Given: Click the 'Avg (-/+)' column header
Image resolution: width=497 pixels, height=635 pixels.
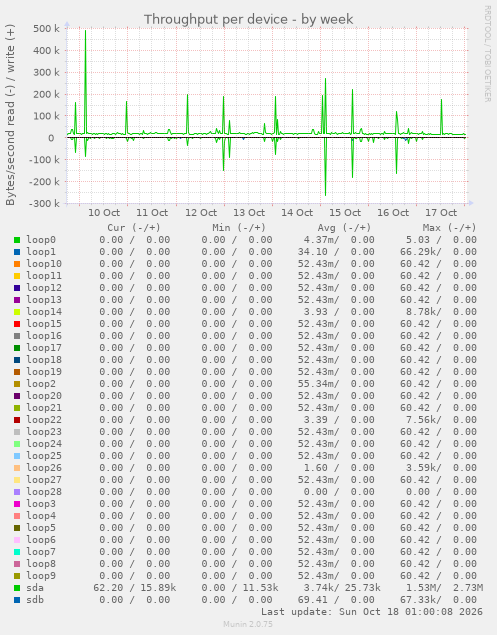Looking at the screenshot, I should click(x=344, y=228).
